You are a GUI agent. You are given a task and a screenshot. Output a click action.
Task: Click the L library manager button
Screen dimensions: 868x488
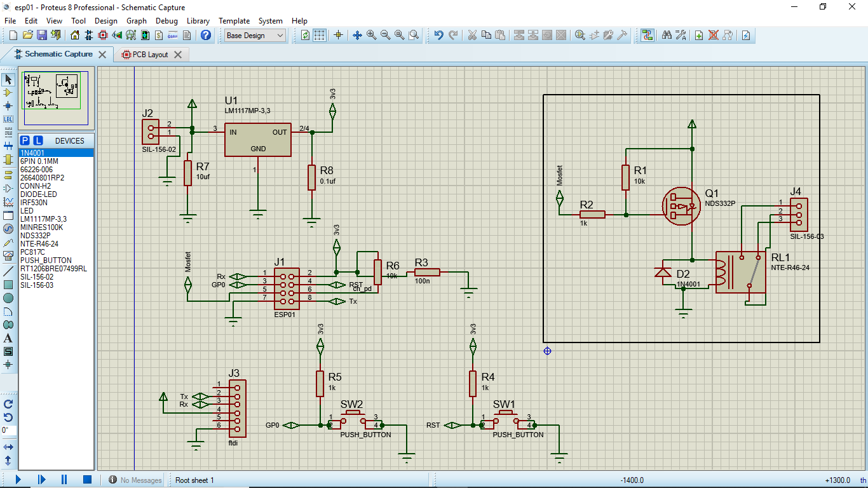[38, 140]
